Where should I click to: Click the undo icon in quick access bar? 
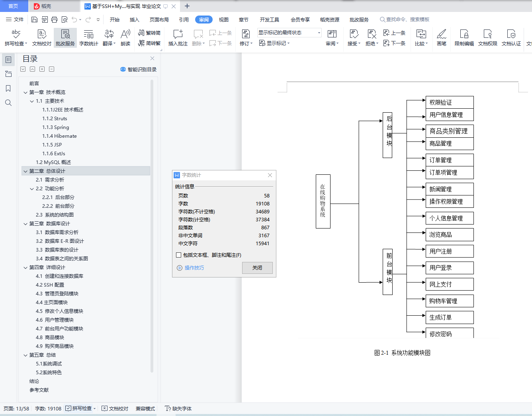74,20
